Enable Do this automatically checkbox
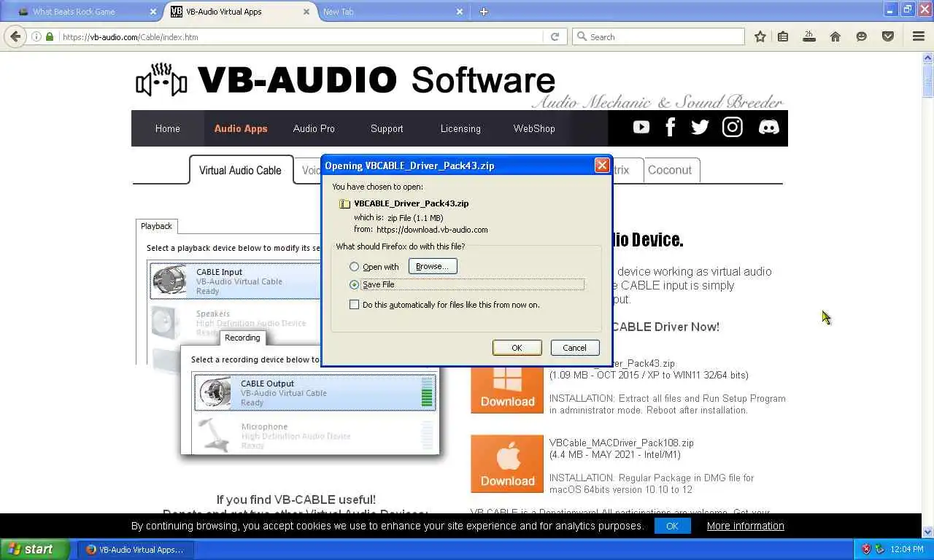The height and width of the screenshot is (560, 934). pyautogui.click(x=355, y=305)
